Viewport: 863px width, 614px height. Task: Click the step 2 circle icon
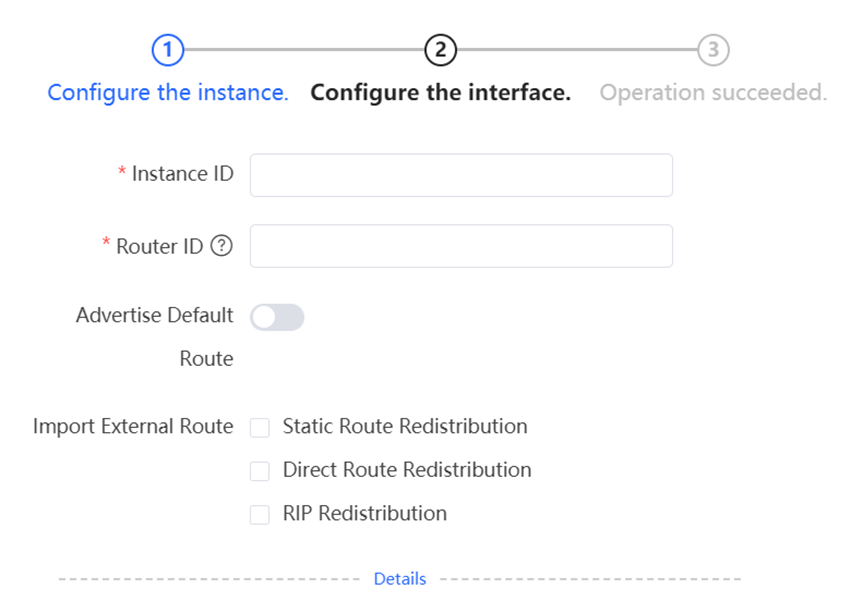440,50
